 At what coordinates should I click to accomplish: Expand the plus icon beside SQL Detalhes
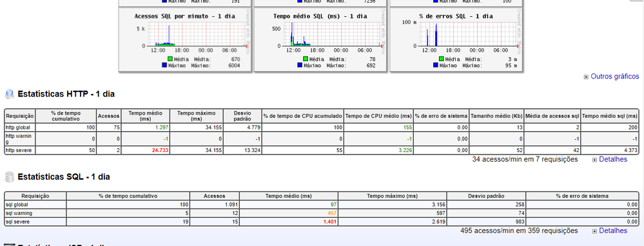[595, 231]
